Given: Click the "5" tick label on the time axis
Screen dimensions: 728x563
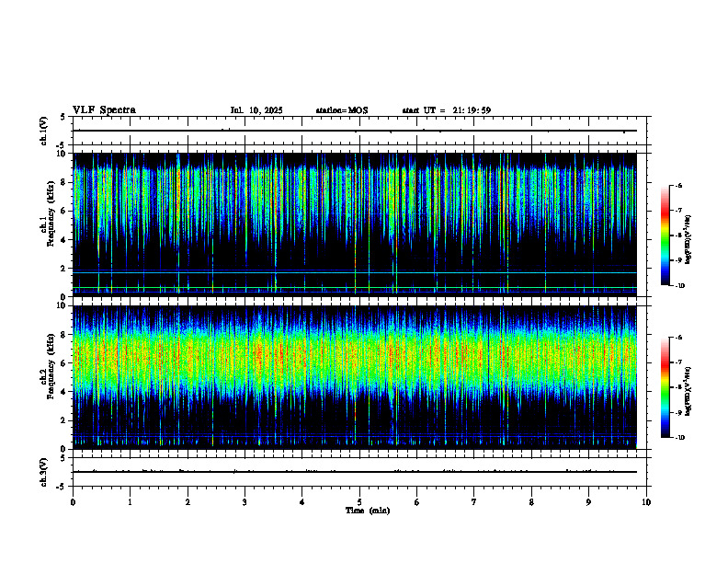Looking at the screenshot, I should 359,502.
